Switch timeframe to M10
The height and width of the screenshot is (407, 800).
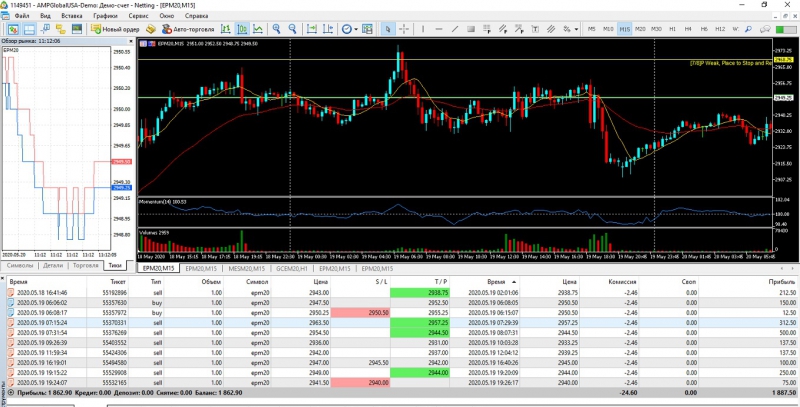coord(608,29)
